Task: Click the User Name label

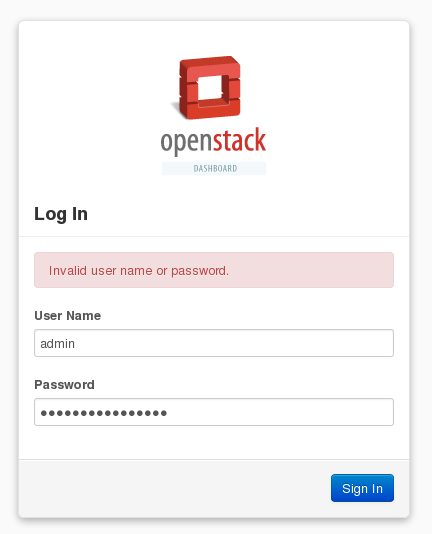Action: point(67,316)
